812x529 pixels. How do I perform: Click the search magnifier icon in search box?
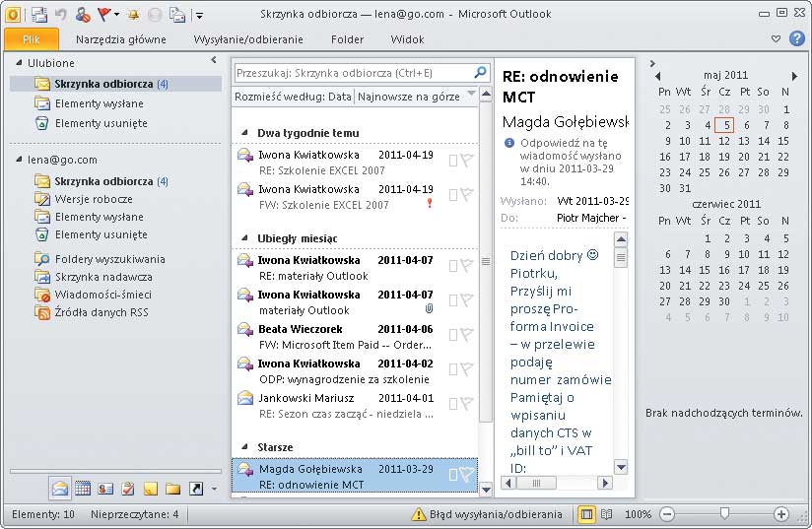pyautogui.click(x=480, y=73)
